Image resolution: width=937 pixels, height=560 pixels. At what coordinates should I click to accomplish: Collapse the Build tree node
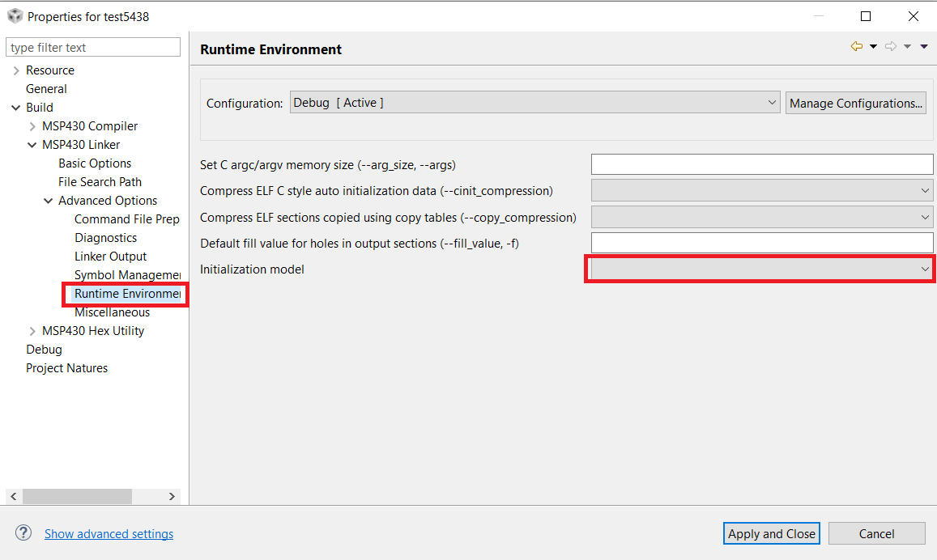[16, 108]
